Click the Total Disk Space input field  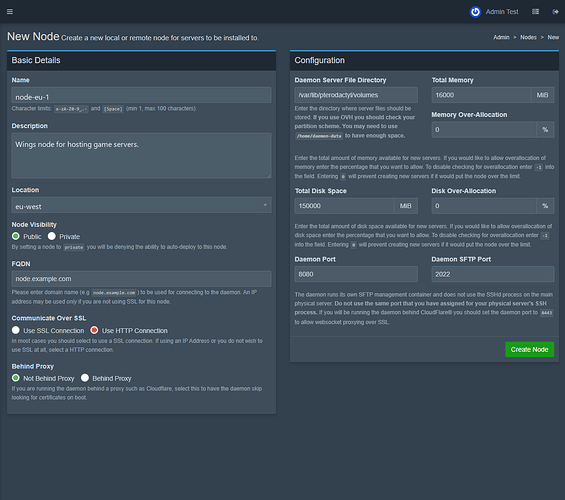coord(344,206)
